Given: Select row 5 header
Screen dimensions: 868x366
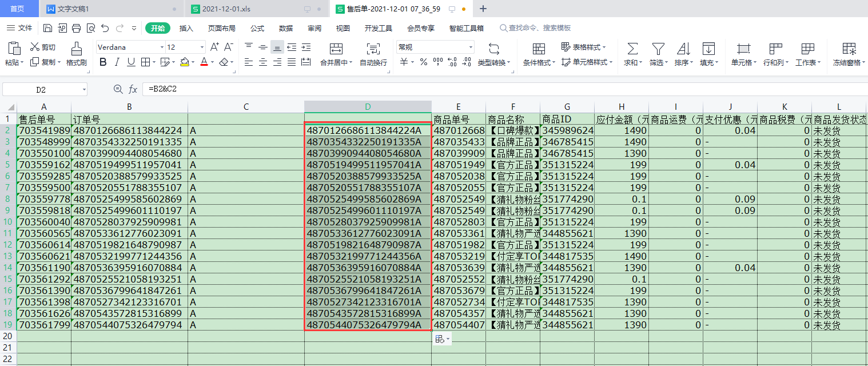Looking at the screenshot, I should point(8,165).
